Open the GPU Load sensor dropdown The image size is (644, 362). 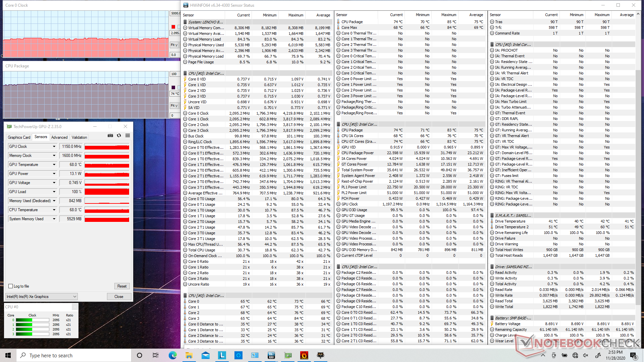[54, 192]
